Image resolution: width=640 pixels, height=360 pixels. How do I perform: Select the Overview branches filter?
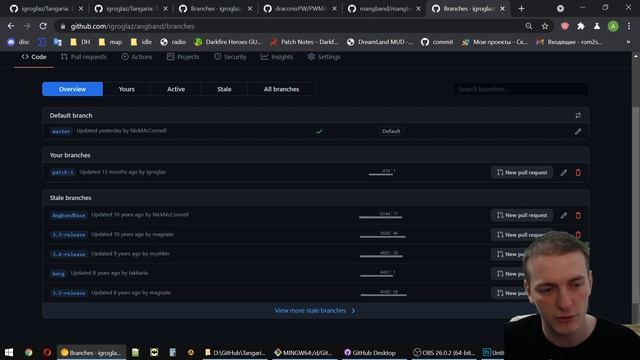pyautogui.click(x=72, y=89)
